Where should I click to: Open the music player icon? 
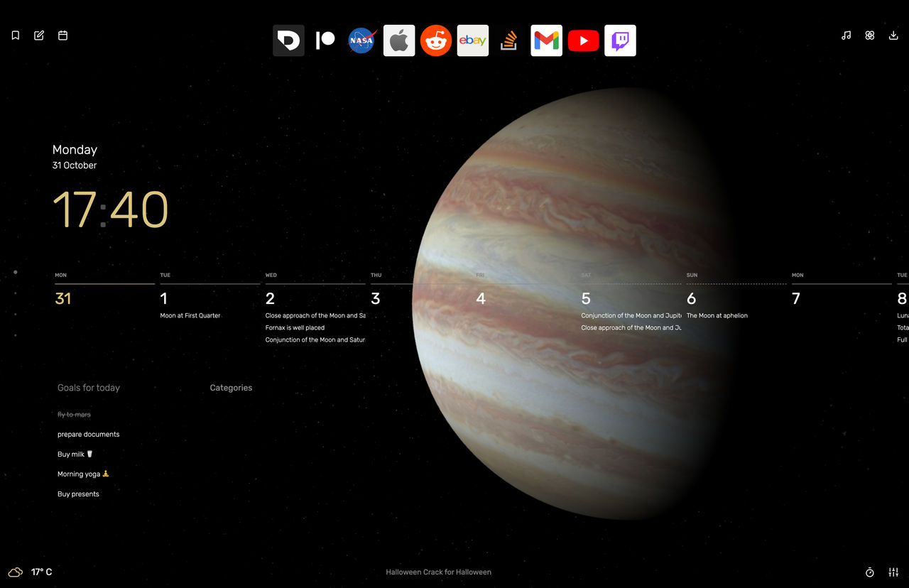[x=847, y=35]
